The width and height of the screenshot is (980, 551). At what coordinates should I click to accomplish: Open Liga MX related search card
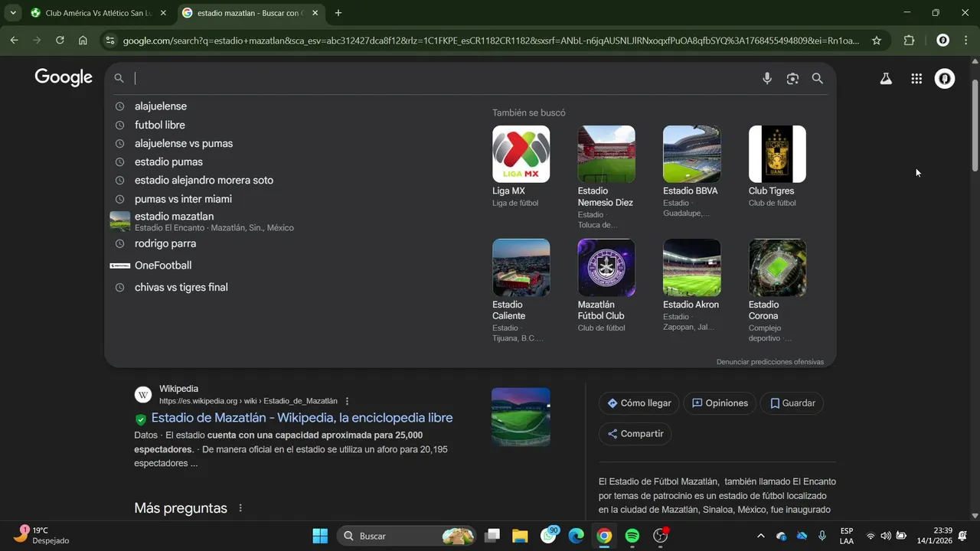coord(521,166)
